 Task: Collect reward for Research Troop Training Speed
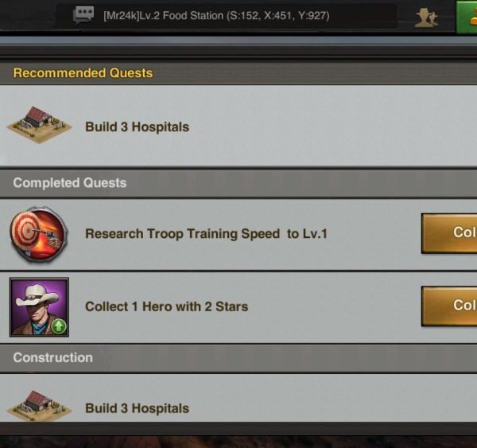449,233
